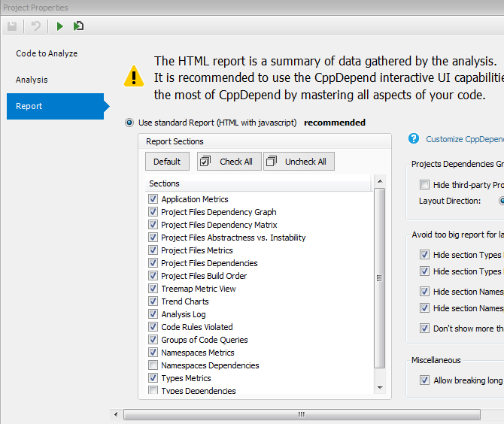Click the Undo toolbar icon

click(x=35, y=26)
